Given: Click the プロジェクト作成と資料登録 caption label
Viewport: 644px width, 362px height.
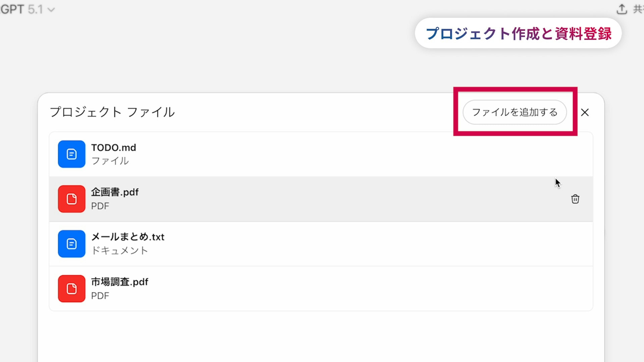Looking at the screenshot, I should point(518,33).
